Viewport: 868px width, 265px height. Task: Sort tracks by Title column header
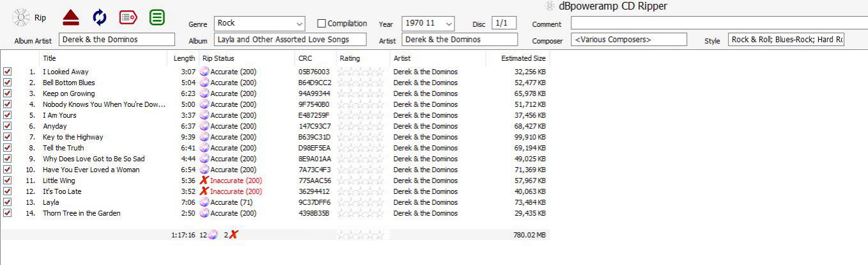(x=49, y=58)
